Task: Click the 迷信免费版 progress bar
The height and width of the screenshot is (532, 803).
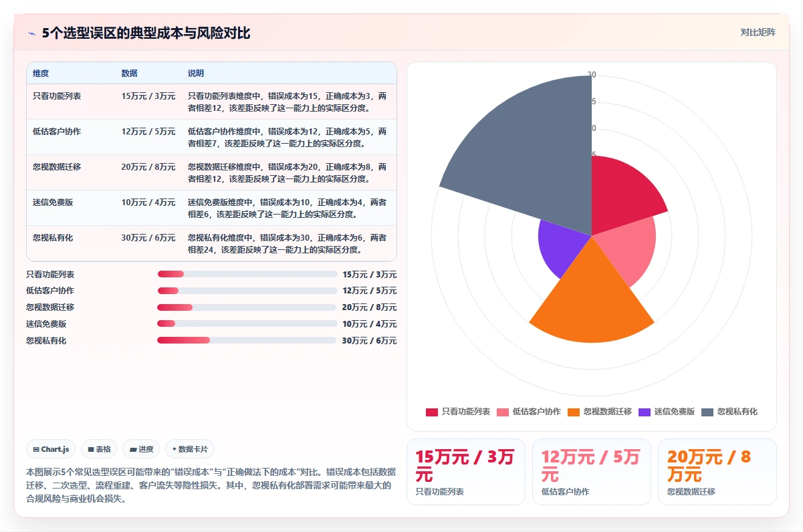Action: click(x=247, y=323)
